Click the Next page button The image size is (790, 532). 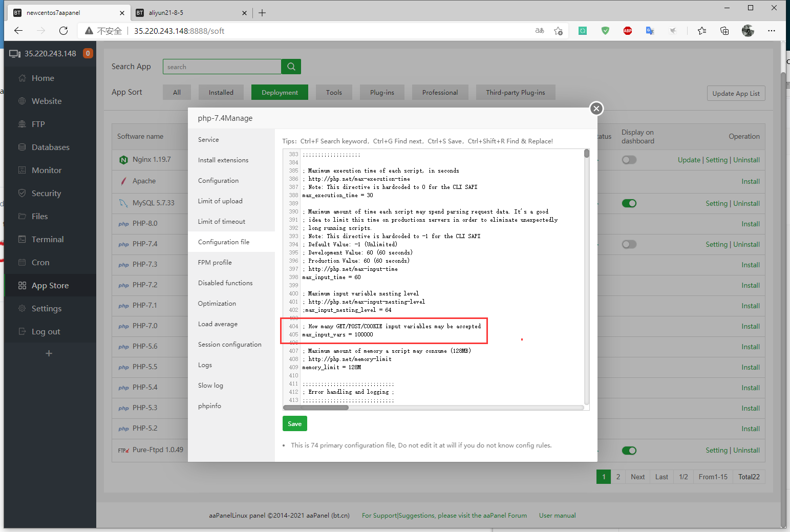point(637,477)
